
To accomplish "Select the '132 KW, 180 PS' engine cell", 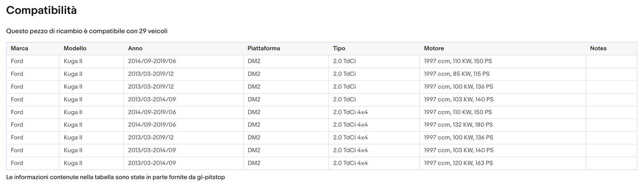I will click(458, 125).
